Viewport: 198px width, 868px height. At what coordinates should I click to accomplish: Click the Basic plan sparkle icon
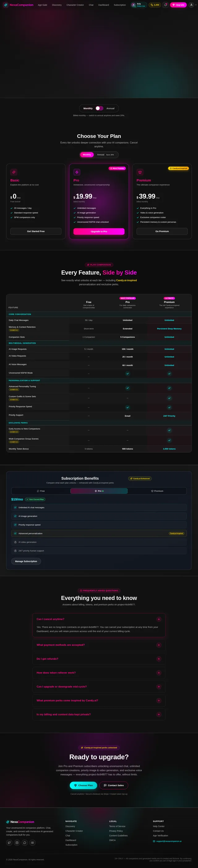[14, 172]
